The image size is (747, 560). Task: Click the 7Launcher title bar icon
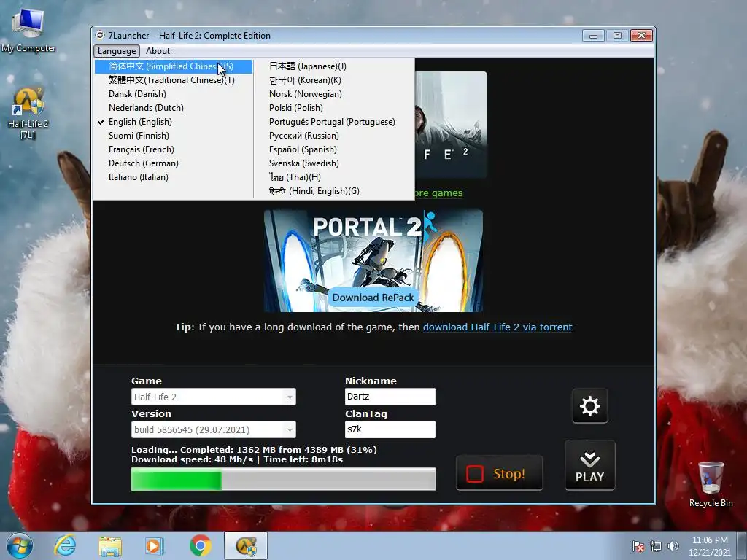click(x=100, y=35)
